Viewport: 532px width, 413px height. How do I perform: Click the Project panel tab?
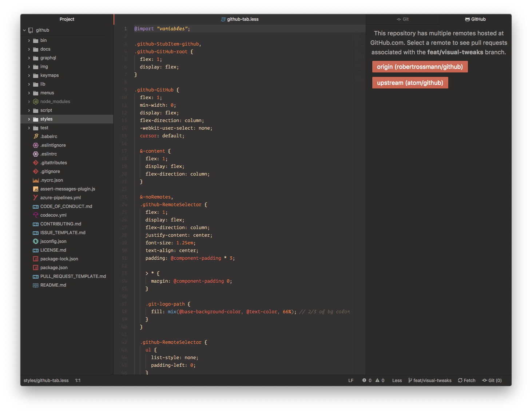coord(67,19)
